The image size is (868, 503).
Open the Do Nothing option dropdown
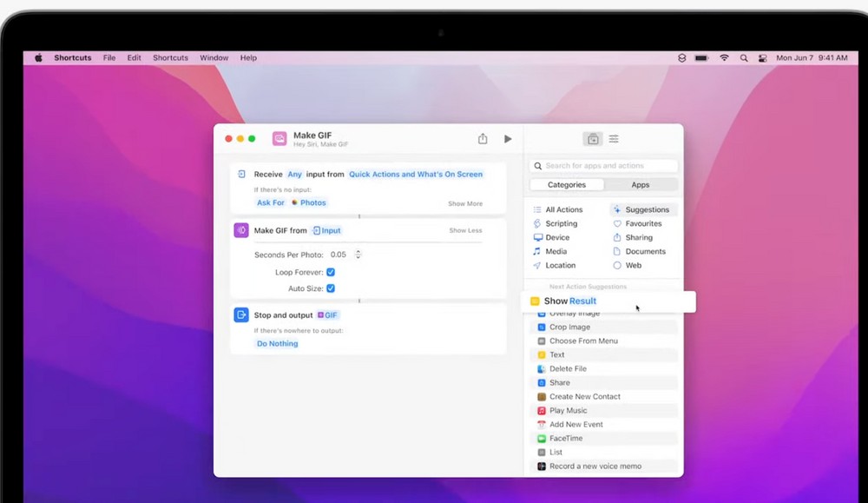tap(278, 343)
